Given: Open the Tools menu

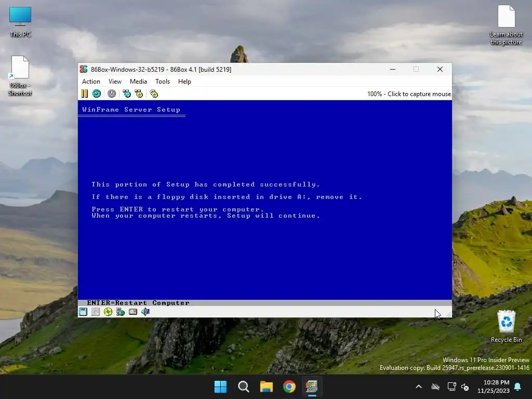Looking at the screenshot, I should coord(163,82).
